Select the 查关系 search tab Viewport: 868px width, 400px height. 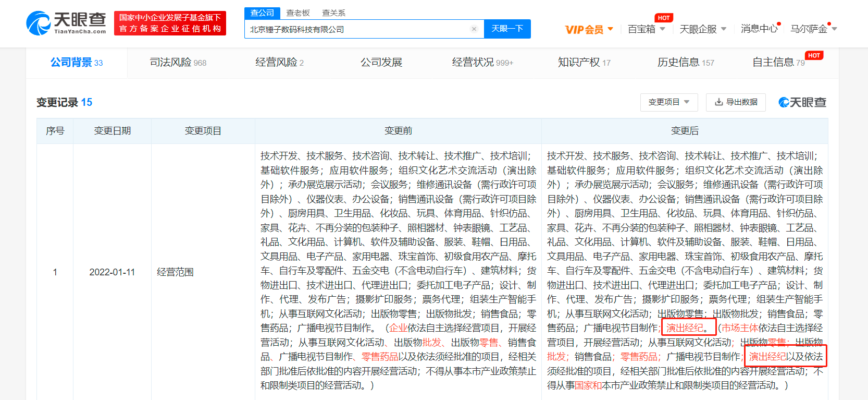point(333,13)
